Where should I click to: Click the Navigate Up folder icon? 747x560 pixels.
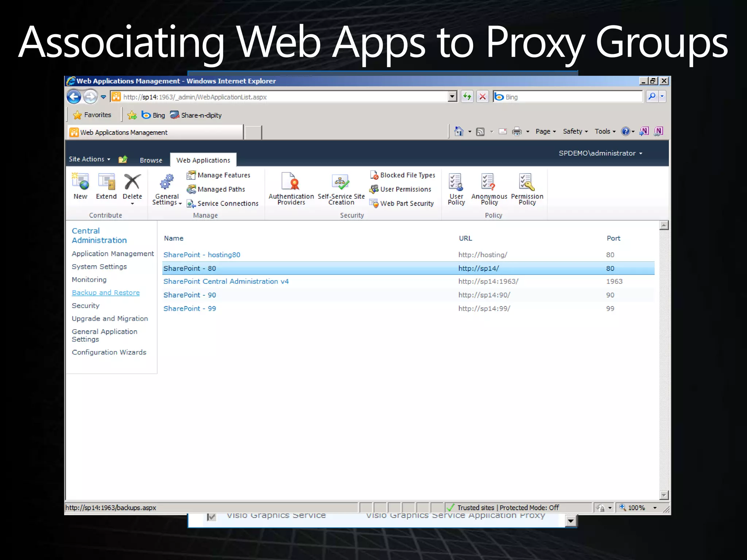(x=123, y=159)
